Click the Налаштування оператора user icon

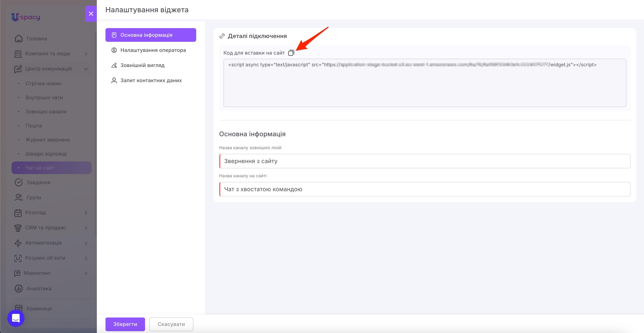(114, 50)
